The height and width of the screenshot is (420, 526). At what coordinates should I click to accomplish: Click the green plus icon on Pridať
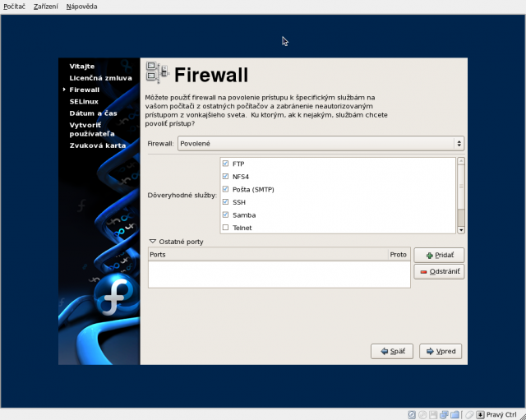pos(429,256)
